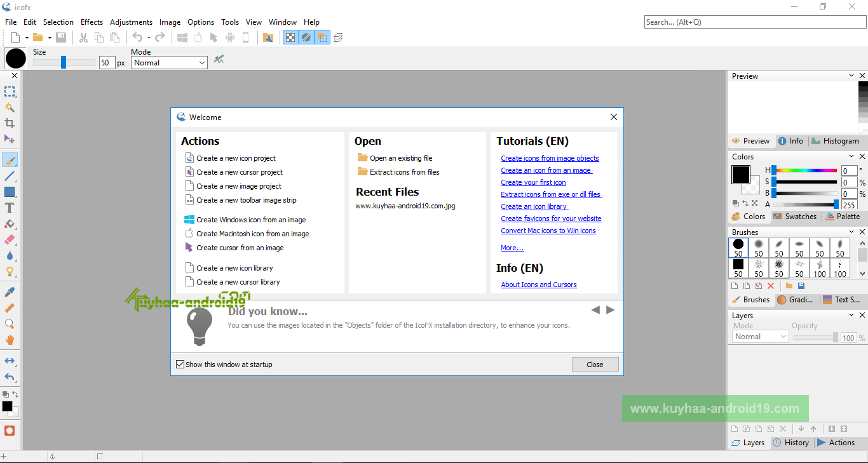The width and height of the screenshot is (868, 463).
Task: Click the orange quick mask icon
Action: (10, 431)
